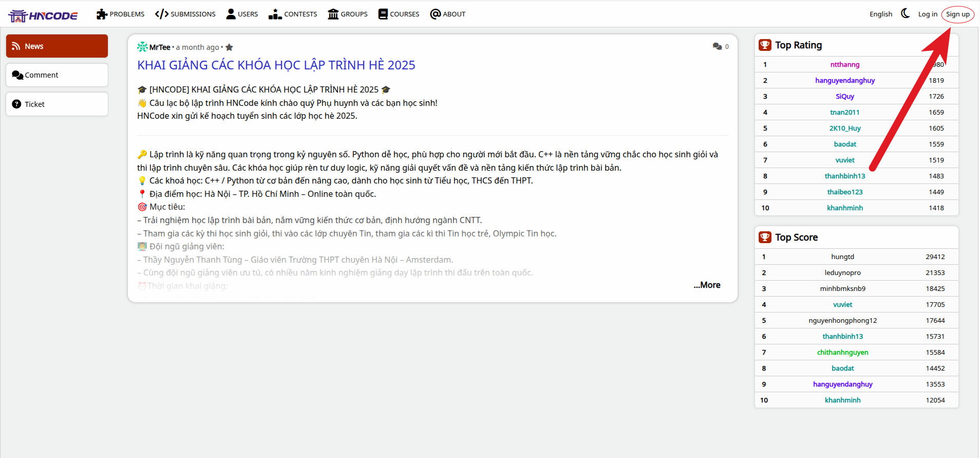This screenshot has height=458, width=980.
Task: Click the Top Rating heading
Action: [799, 45]
